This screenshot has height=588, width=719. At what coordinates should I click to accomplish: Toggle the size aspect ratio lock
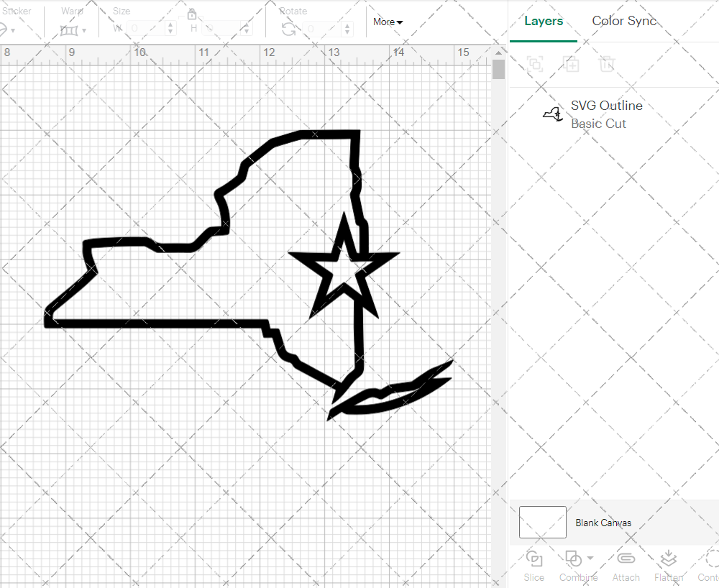coord(192,14)
